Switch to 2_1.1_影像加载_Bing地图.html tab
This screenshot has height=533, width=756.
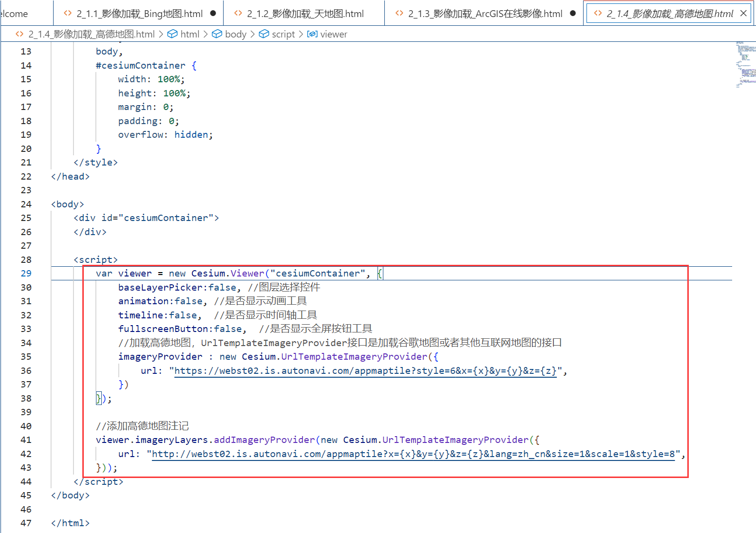point(139,14)
